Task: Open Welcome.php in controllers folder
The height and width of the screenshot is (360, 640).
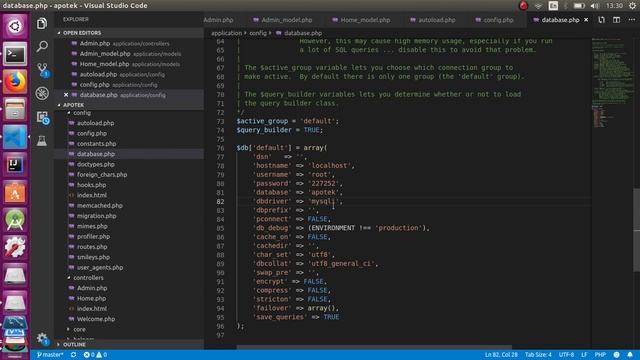Action: point(96,319)
